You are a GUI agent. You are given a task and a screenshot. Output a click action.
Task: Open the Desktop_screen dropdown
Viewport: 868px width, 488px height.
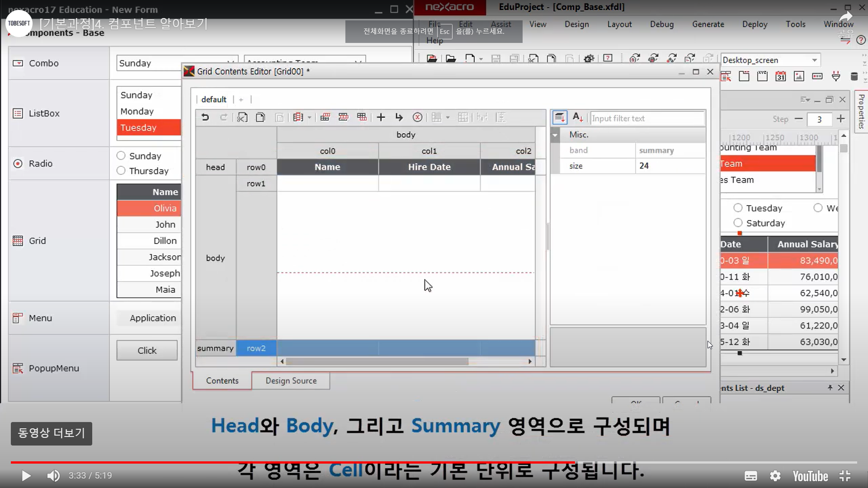(x=814, y=60)
